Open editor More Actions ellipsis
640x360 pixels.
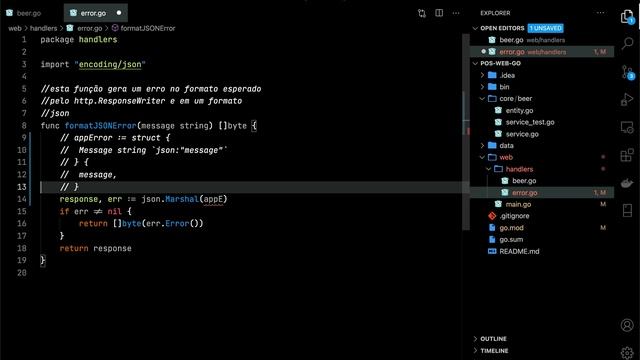(456, 13)
